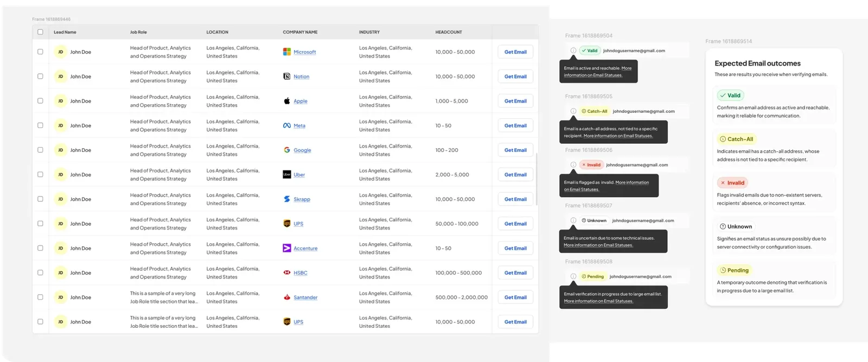Image resolution: width=868 pixels, height=362 pixels.
Task: Click the JD avatar in the Apple row
Action: (x=60, y=101)
